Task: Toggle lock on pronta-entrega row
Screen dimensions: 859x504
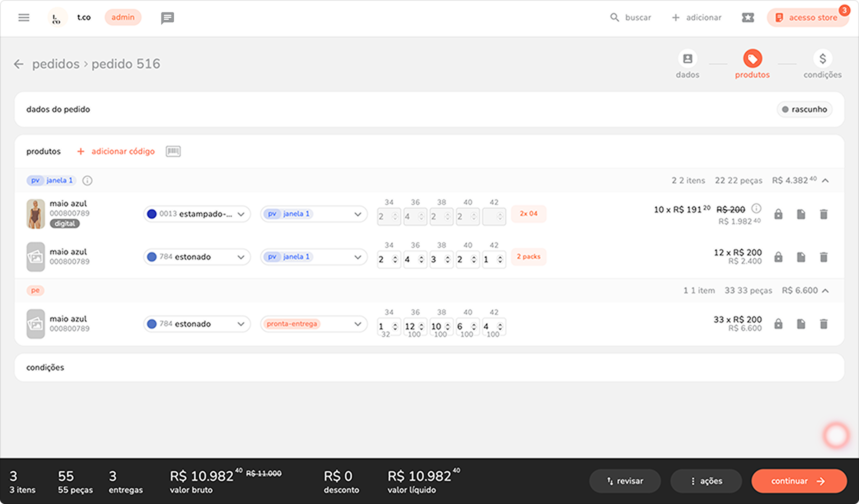Action: tap(778, 324)
